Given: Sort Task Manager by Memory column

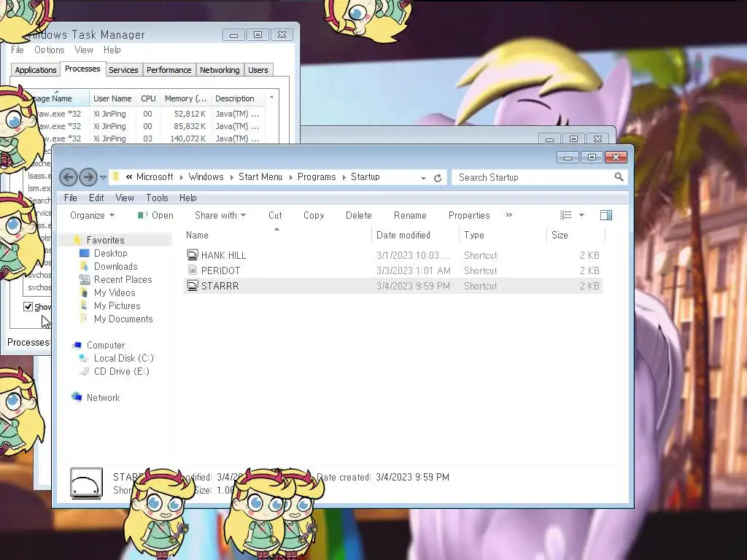Looking at the screenshot, I should (185, 98).
